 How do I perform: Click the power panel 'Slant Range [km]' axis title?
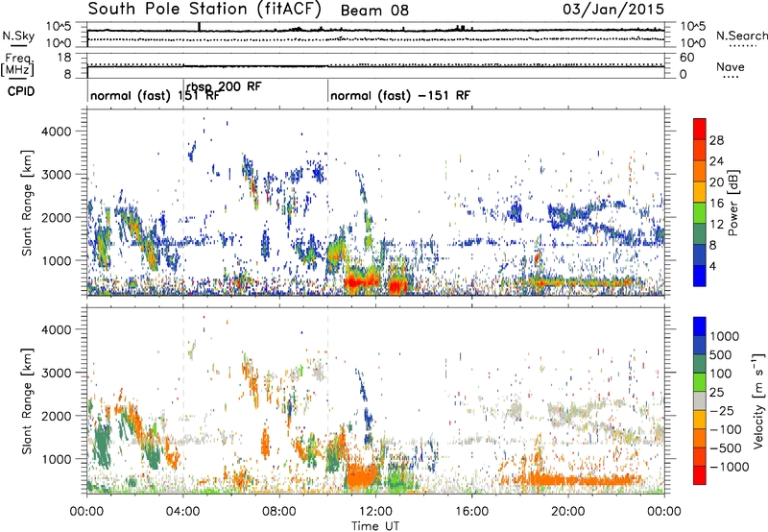(x=27, y=203)
